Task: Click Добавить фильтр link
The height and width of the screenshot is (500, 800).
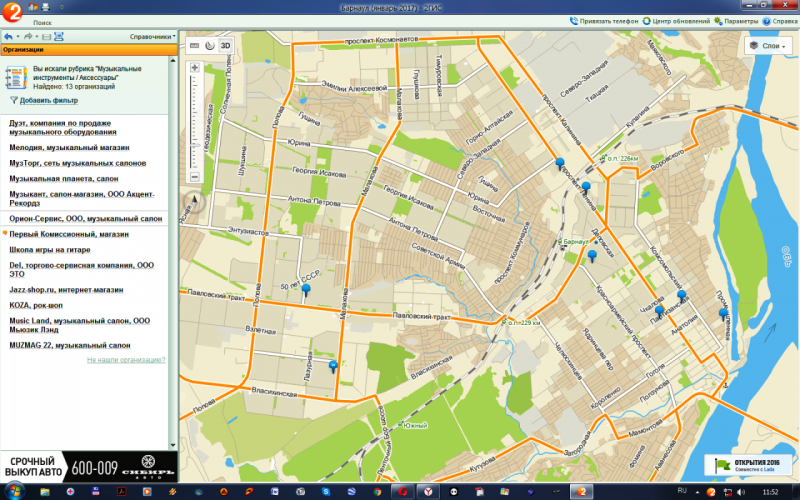Action: [x=47, y=101]
